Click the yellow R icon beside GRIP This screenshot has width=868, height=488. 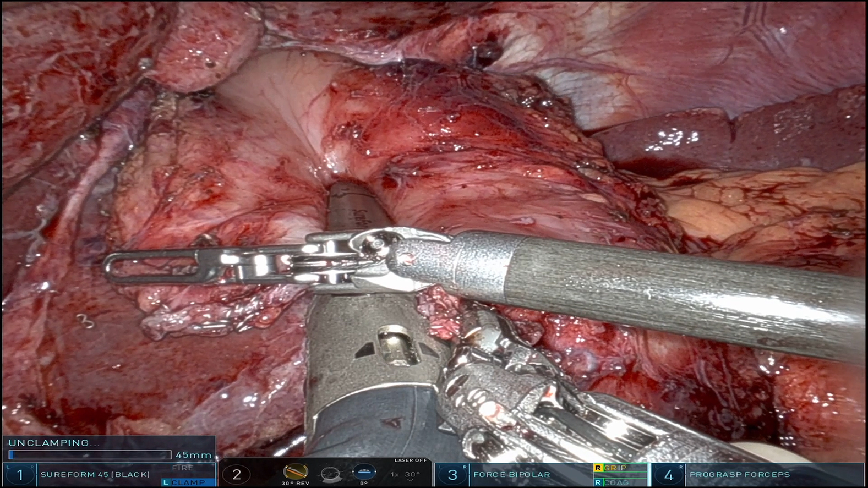[x=598, y=468]
